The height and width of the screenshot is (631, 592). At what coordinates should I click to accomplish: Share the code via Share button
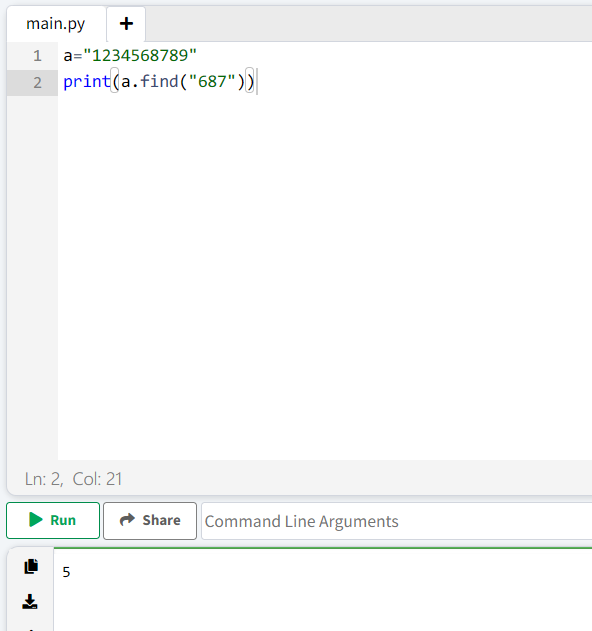(x=150, y=520)
